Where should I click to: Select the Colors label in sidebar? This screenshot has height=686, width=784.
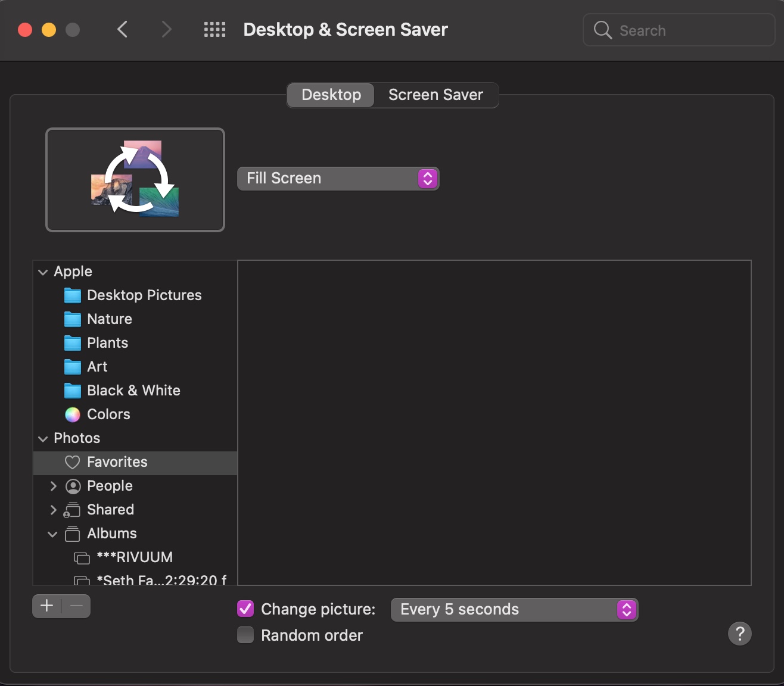click(x=108, y=414)
